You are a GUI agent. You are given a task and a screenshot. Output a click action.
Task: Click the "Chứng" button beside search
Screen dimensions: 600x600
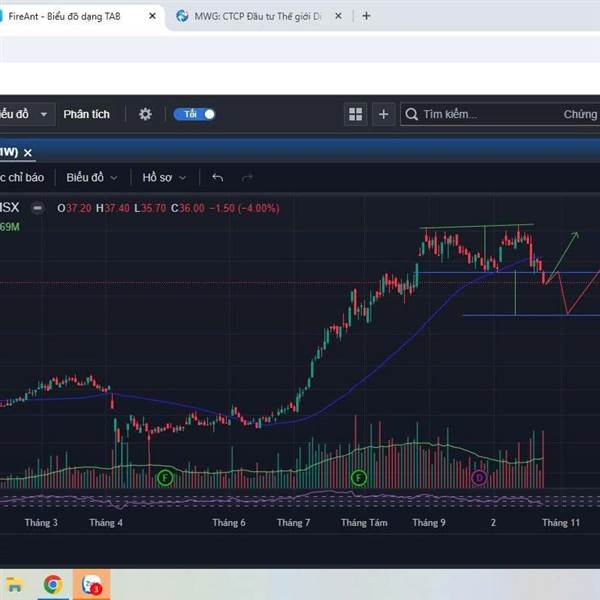pos(580,114)
